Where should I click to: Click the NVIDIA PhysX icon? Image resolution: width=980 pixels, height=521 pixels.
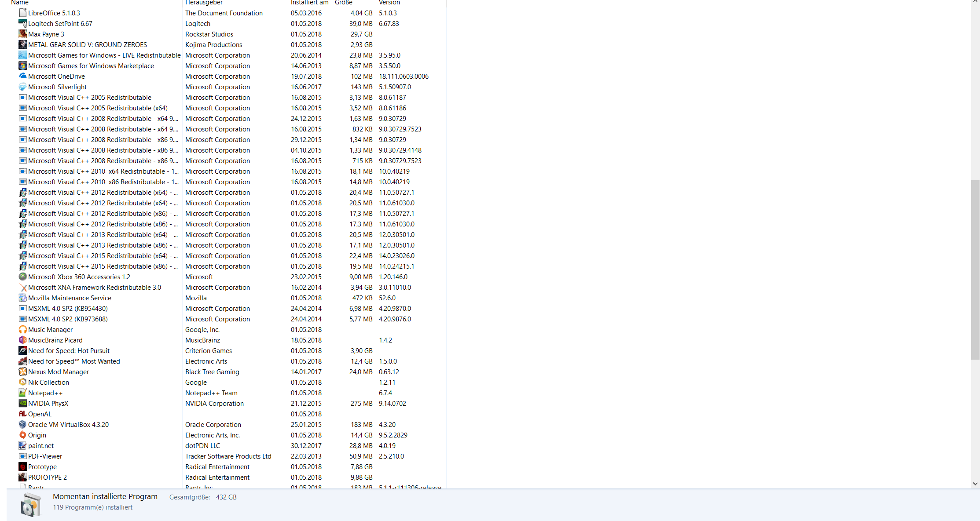pyautogui.click(x=23, y=403)
